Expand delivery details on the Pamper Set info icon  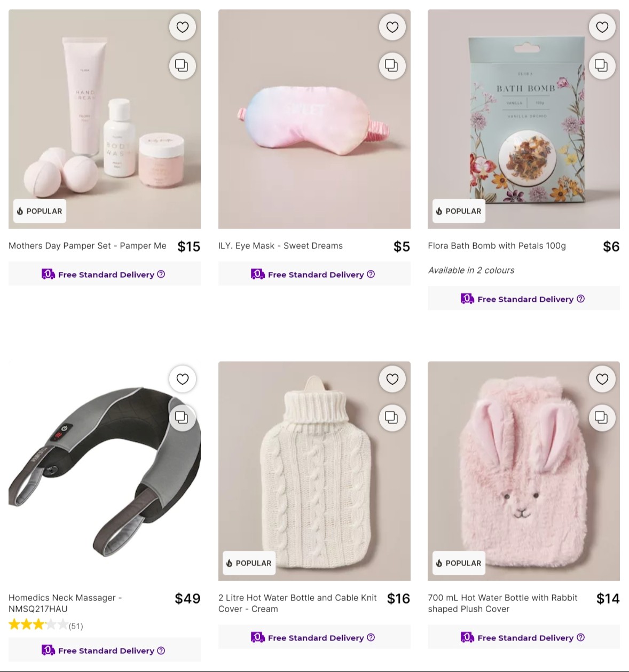(161, 274)
